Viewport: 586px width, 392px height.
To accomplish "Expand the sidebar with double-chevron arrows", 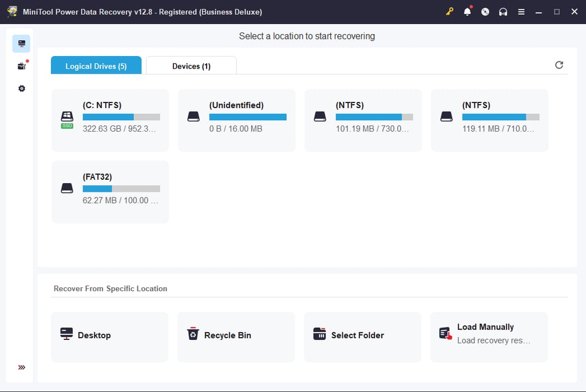I will click(x=22, y=367).
